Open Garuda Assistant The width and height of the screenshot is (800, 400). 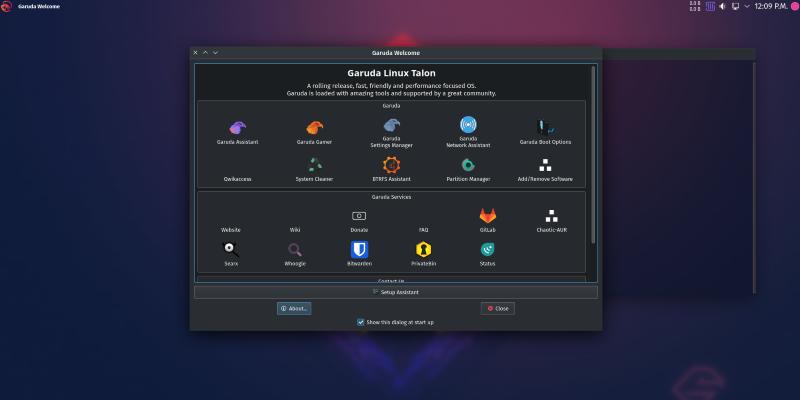tap(237, 128)
